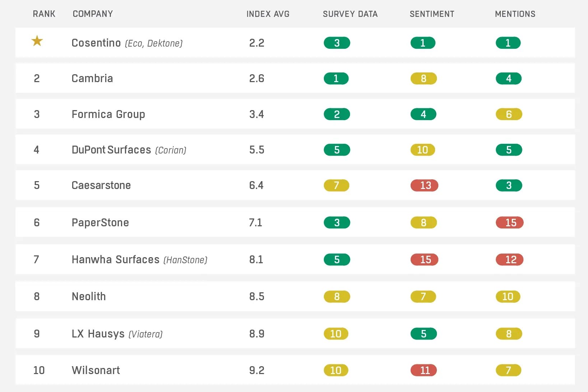Click the Wilsonart company name
The image size is (588, 392).
tap(96, 370)
